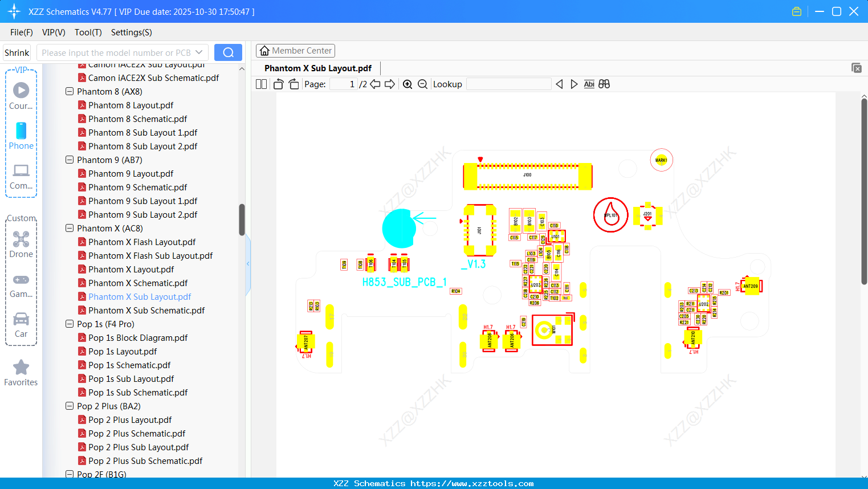Open the Drone category

21,244
